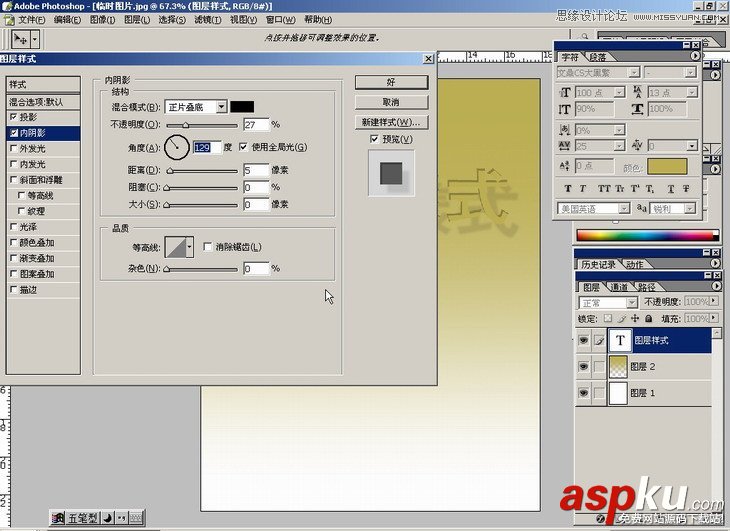730x531 pixels.
Task: Click the lock image pixels brush icon
Action: [622, 319]
